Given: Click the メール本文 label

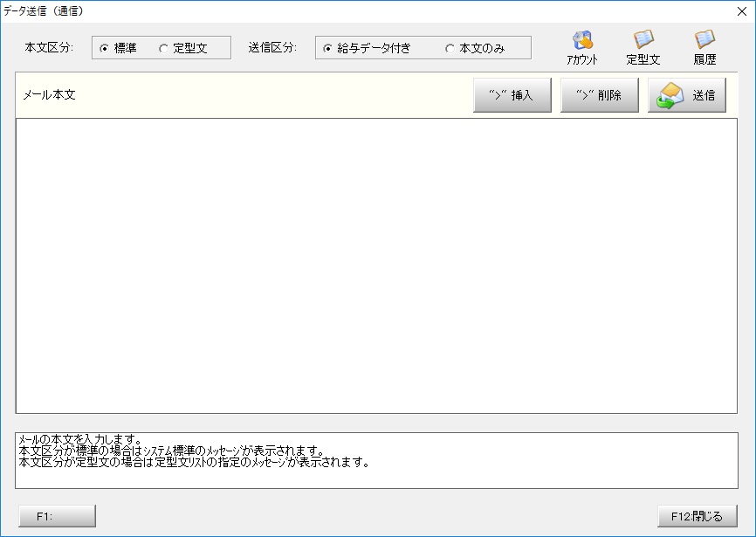Looking at the screenshot, I should 49,95.
